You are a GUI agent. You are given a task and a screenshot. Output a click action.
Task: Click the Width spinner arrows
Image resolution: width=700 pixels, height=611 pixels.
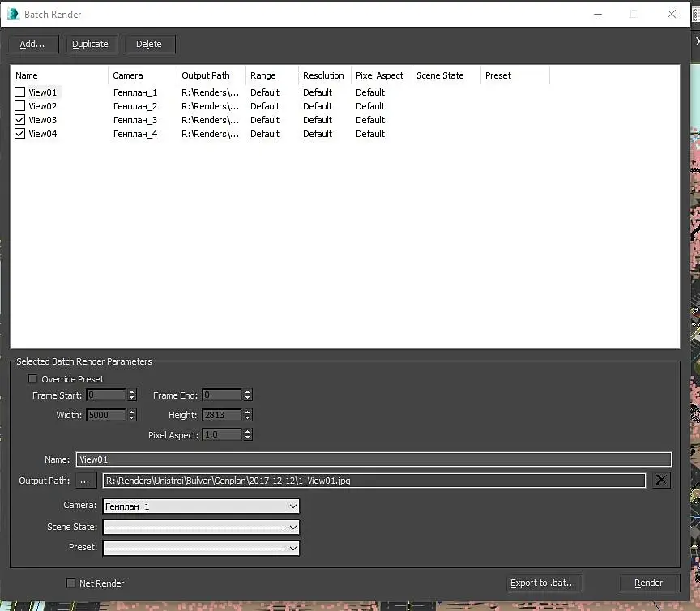tap(132, 415)
